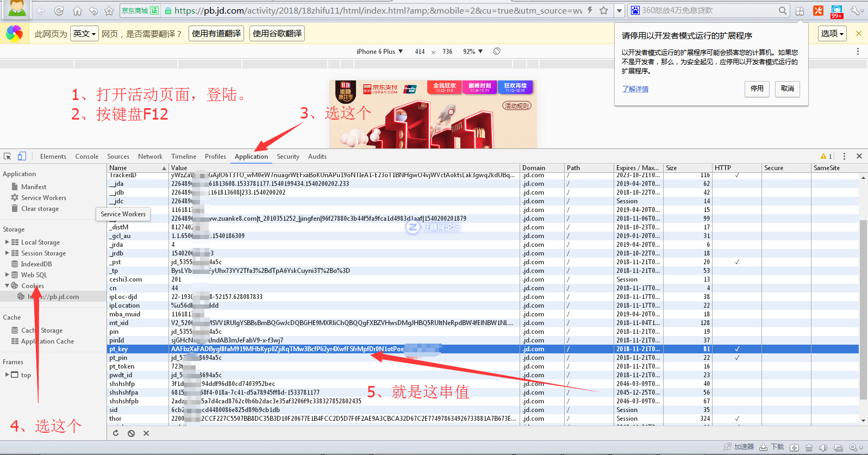Select the pt_key cookie row
Image resolution: width=868 pixels, height=455 pixels.
point(483,349)
